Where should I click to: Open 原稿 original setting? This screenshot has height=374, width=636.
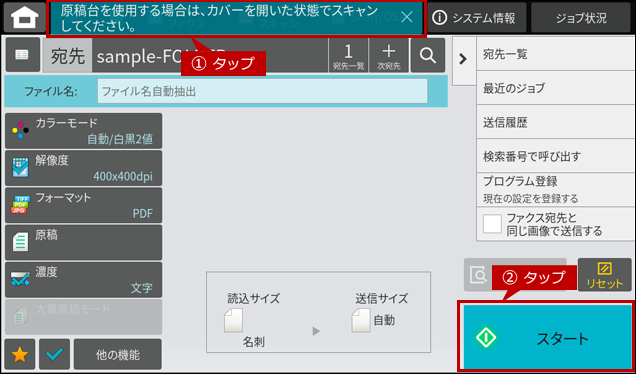(x=84, y=243)
